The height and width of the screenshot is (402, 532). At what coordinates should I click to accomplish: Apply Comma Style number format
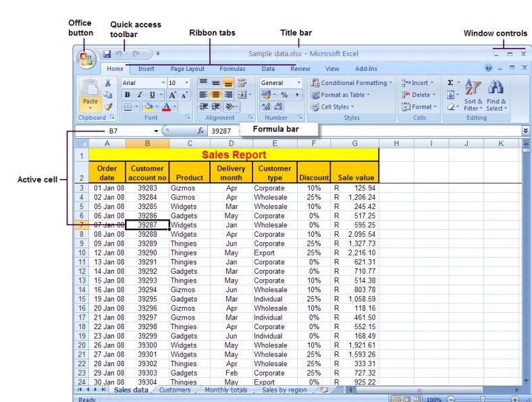297,95
